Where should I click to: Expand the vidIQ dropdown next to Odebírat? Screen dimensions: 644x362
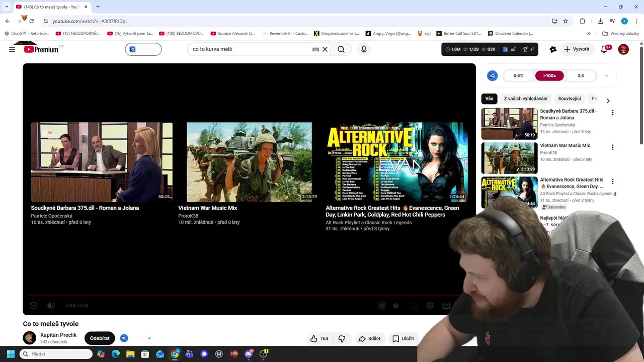pyautogui.click(x=149, y=338)
